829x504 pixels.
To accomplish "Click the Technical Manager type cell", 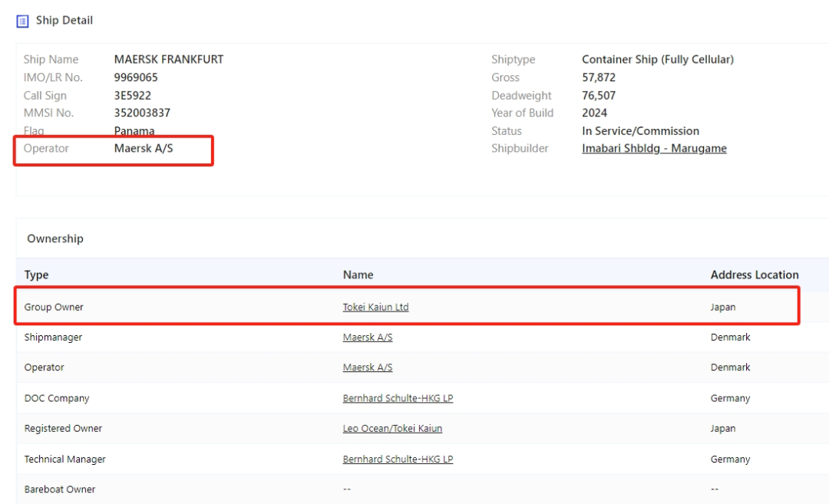I will 65,459.
